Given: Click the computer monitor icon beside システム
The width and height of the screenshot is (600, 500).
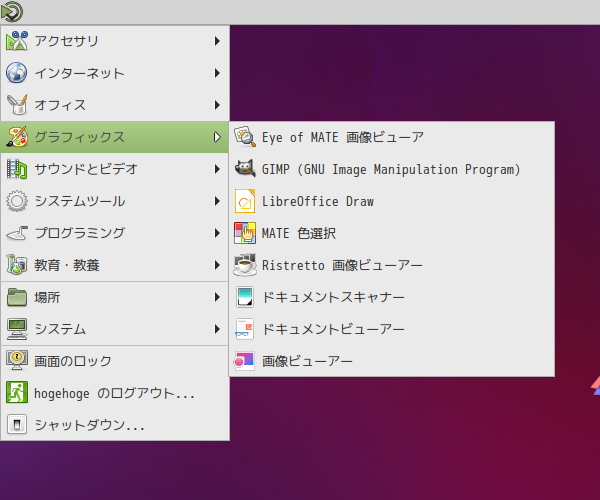Looking at the screenshot, I should coord(17,329).
